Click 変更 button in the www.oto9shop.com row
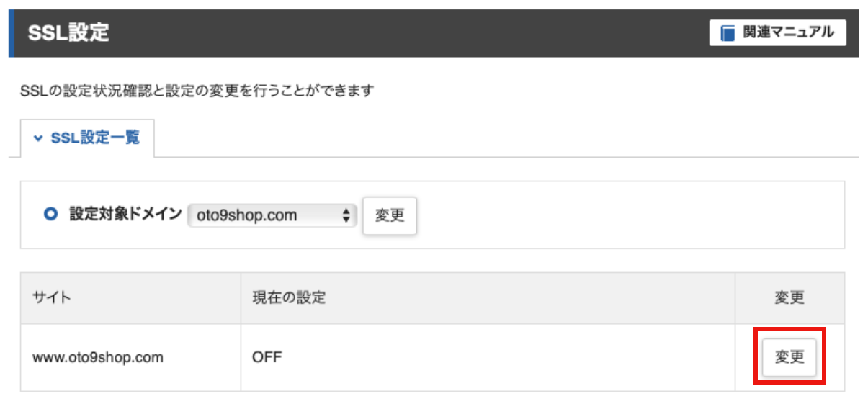The width and height of the screenshot is (868, 404). point(789,357)
